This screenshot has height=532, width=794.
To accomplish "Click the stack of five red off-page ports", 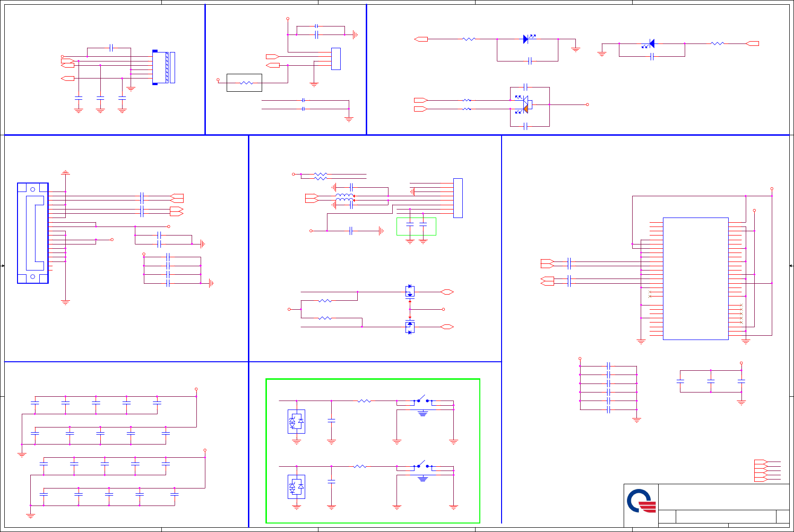I will [761, 471].
